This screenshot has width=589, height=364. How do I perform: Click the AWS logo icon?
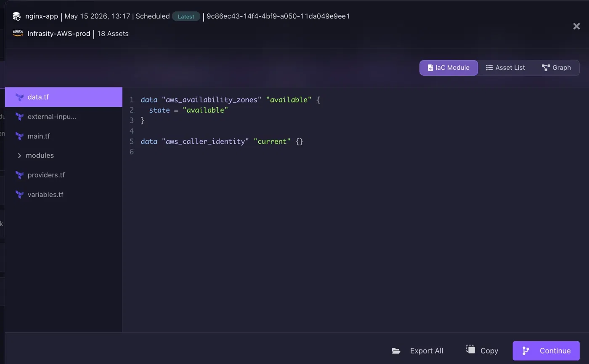18,33
